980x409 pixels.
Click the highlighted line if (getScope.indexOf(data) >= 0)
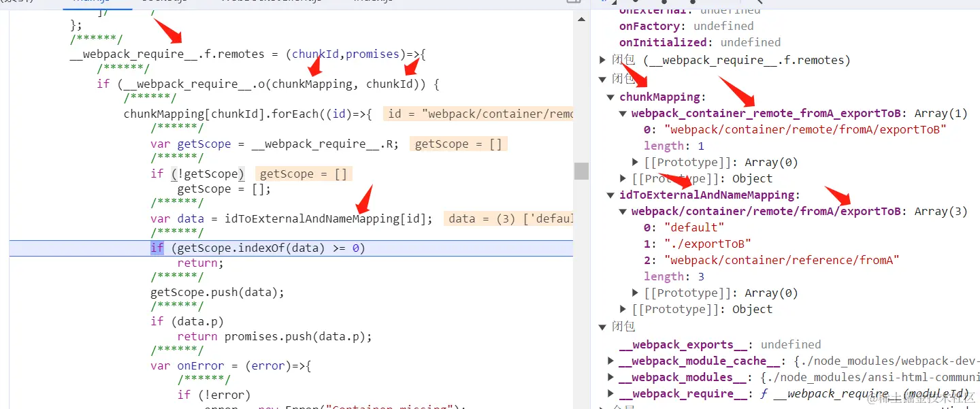[x=291, y=248]
